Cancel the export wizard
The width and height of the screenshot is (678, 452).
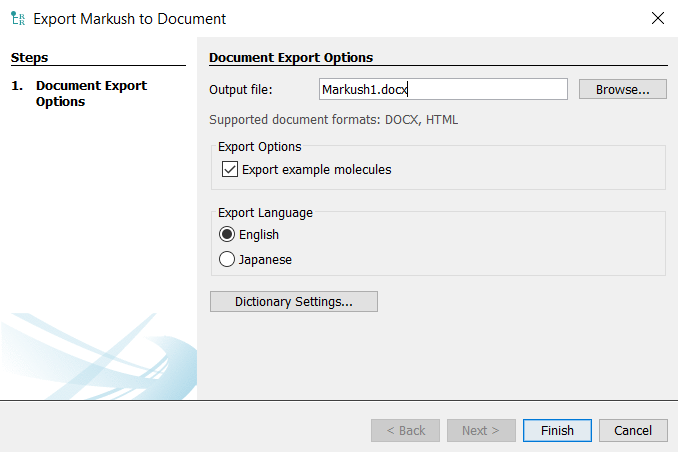click(632, 430)
